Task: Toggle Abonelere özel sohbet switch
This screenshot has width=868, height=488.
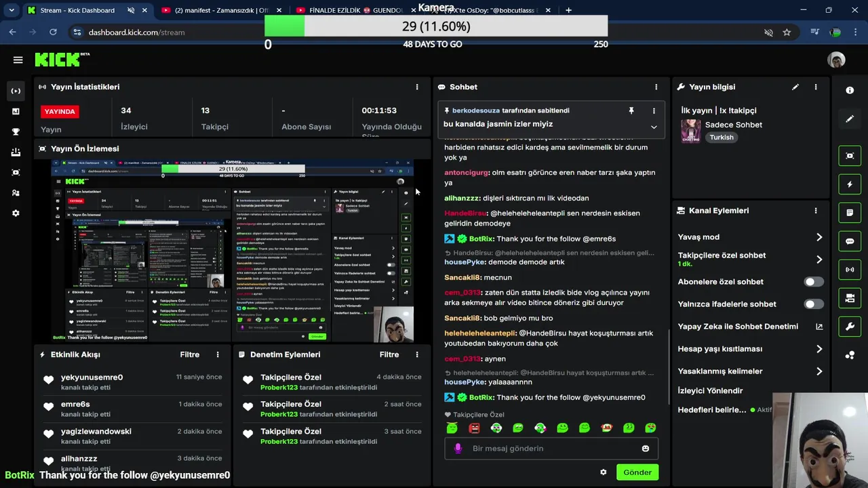Action: click(814, 282)
